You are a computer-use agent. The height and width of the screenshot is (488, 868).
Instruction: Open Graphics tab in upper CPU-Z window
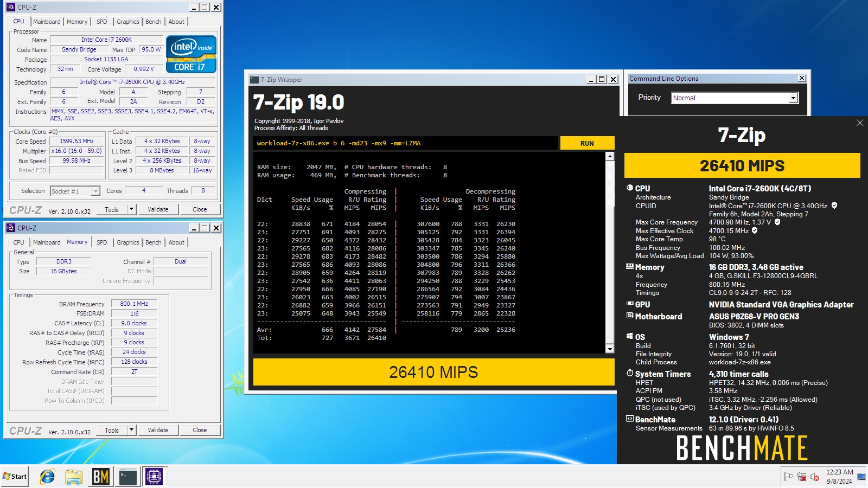click(x=128, y=22)
